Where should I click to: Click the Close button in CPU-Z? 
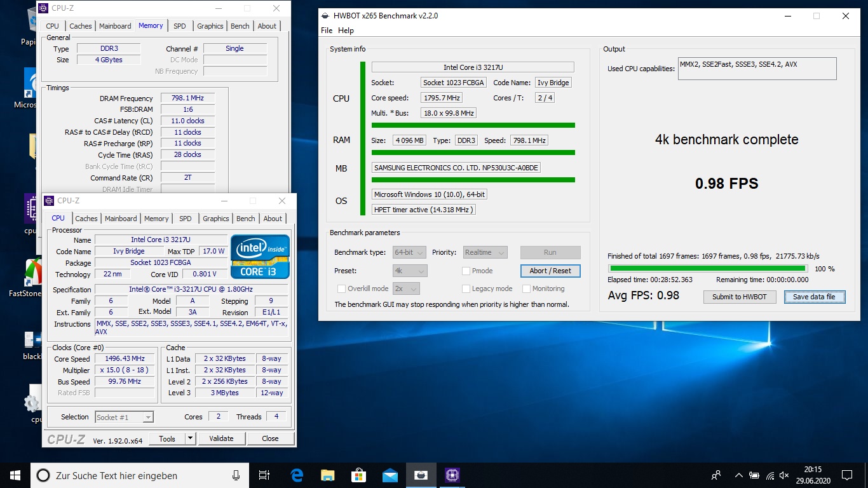click(x=270, y=438)
